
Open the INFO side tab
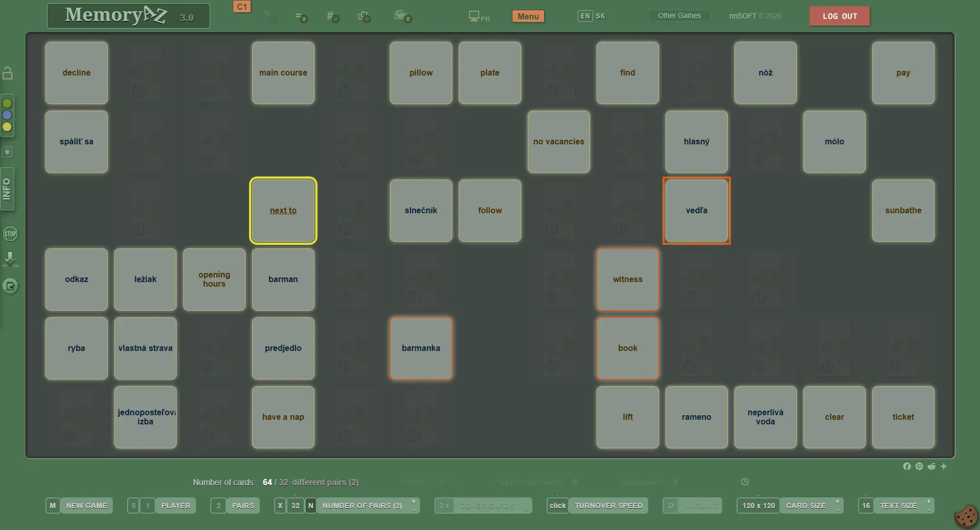(7, 189)
